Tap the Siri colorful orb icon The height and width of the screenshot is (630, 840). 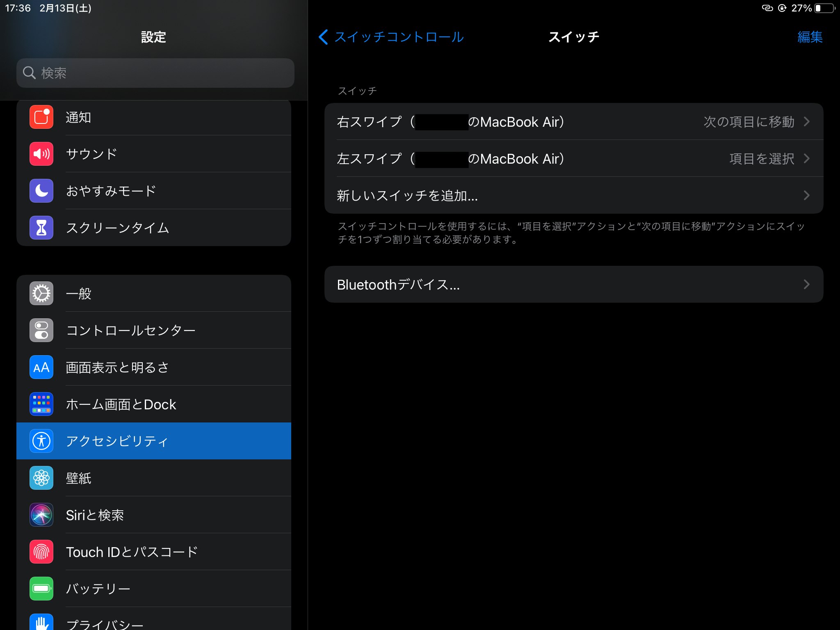click(41, 515)
